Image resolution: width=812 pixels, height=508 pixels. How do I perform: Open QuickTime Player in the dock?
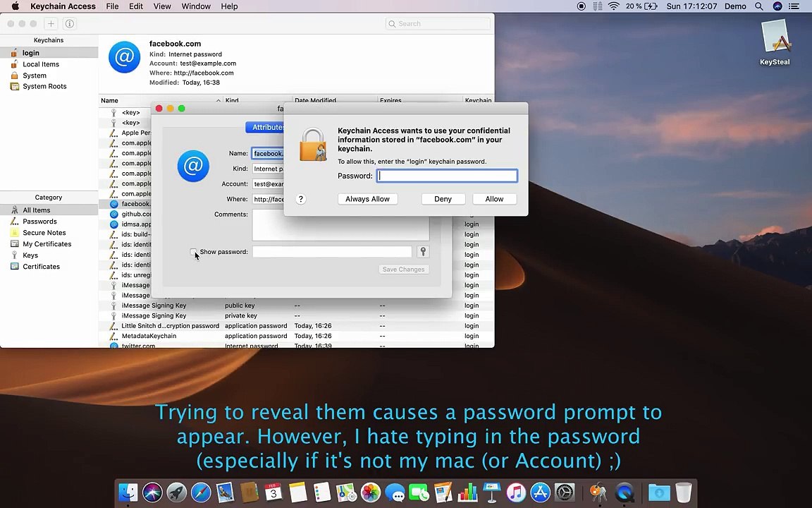(625, 492)
